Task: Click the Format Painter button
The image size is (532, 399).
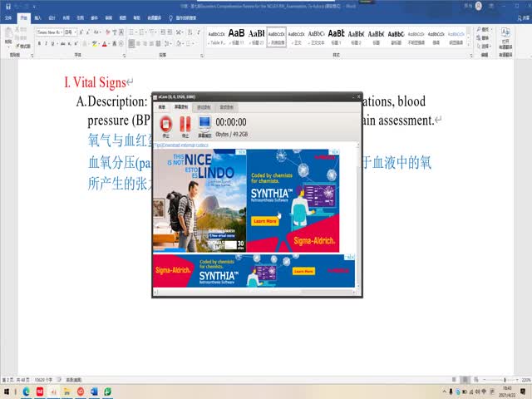Action: pyautogui.click(x=23, y=46)
